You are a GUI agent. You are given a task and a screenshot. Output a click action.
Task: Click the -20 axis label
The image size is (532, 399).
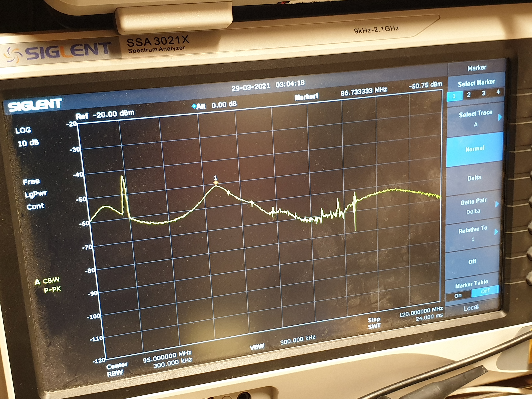[72, 124]
